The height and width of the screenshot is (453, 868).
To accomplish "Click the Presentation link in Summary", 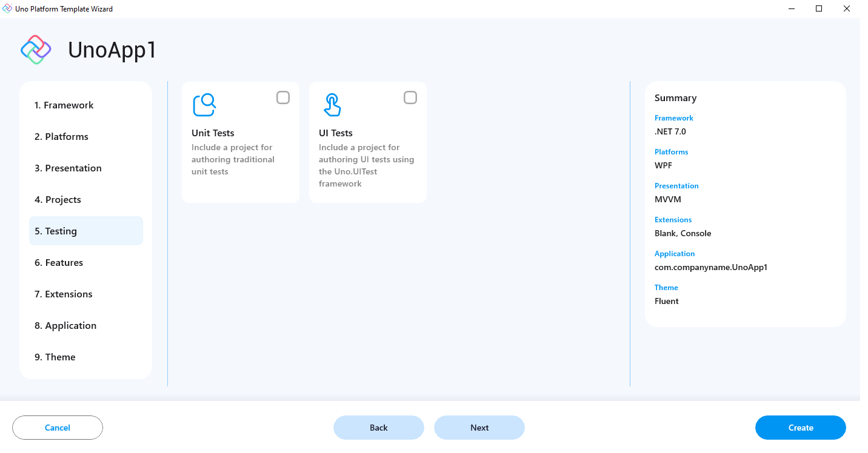I will coord(676,186).
